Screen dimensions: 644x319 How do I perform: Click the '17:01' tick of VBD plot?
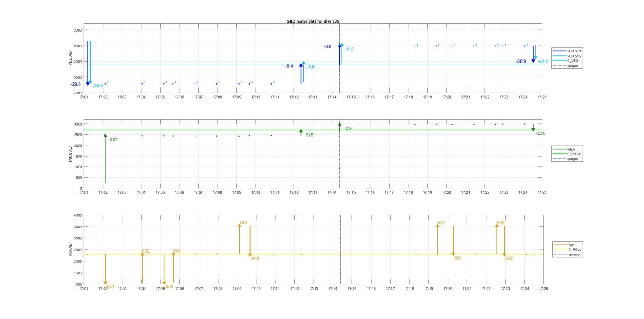[x=84, y=97]
